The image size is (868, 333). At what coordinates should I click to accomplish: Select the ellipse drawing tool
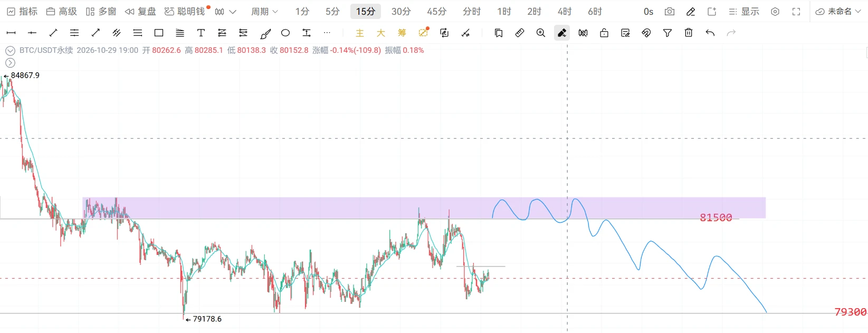click(285, 33)
